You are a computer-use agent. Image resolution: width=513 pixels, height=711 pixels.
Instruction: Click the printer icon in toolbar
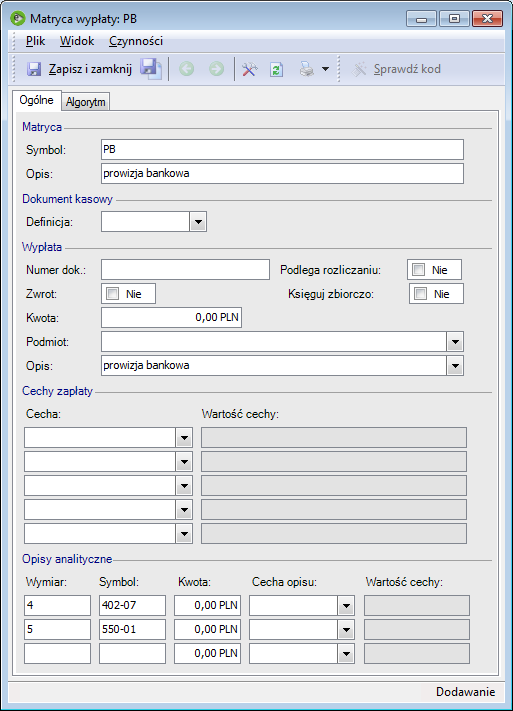coord(307,69)
